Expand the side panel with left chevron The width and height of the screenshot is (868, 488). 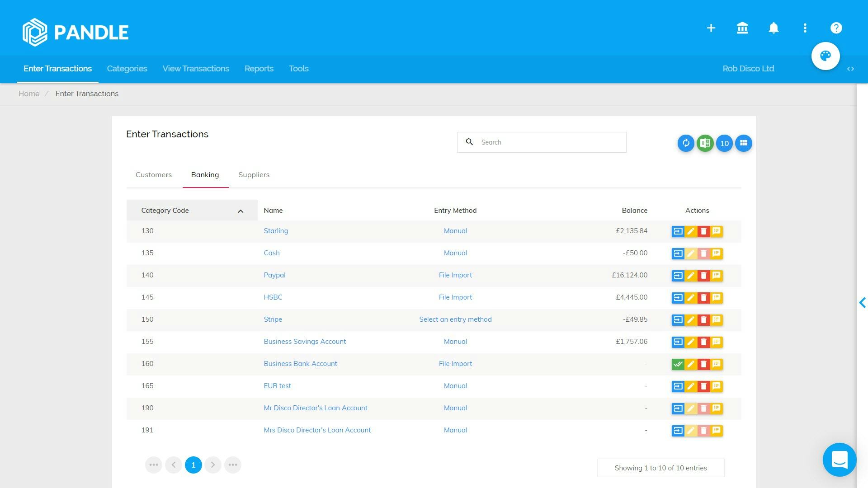click(x=862, y=303)
